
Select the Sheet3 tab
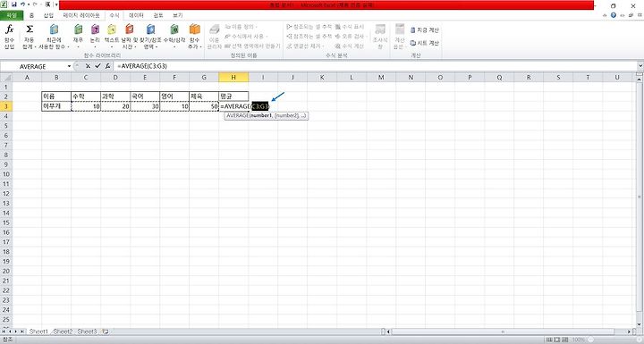click(87, 331)
